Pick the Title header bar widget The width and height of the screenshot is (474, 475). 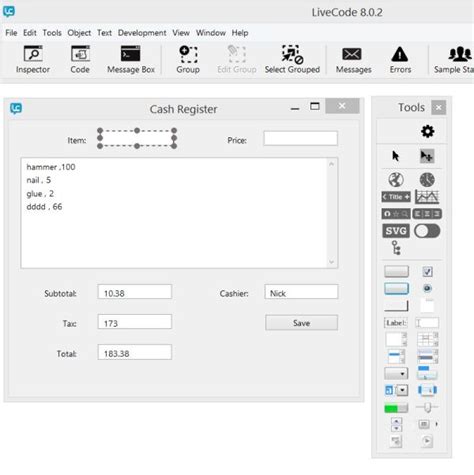(x=396, y=197)
